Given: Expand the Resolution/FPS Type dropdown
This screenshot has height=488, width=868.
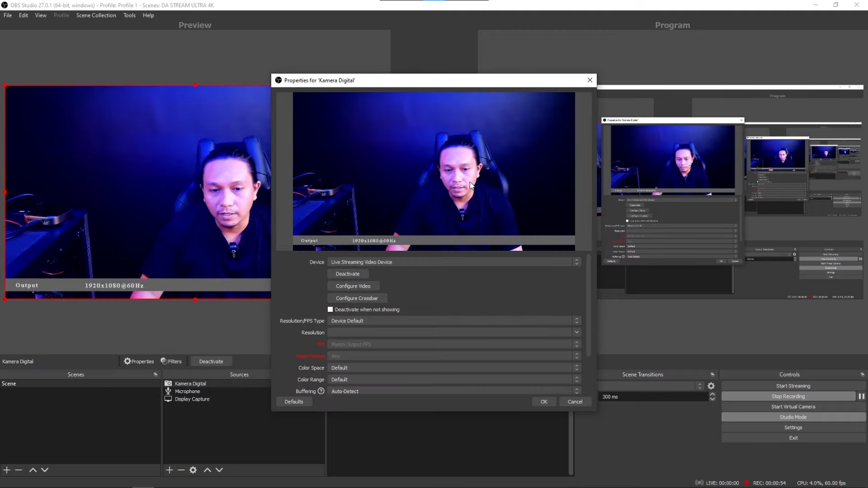Looking at the screenshot, I should pyautogui.click(x=454, y=321).
